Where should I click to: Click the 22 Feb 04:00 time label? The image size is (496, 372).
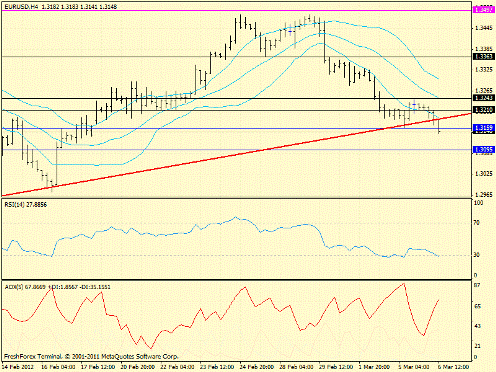coord(177,367)
